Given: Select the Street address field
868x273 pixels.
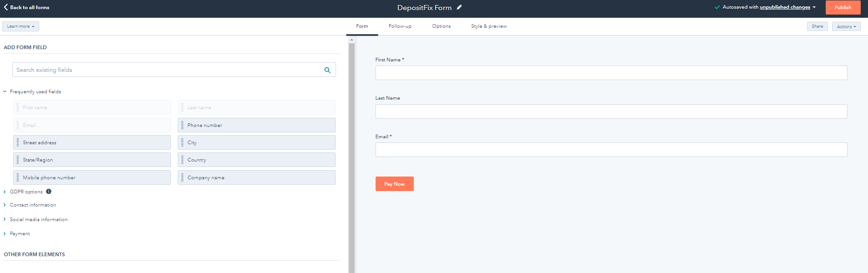Looking at the screenshot, I should 92,142.
